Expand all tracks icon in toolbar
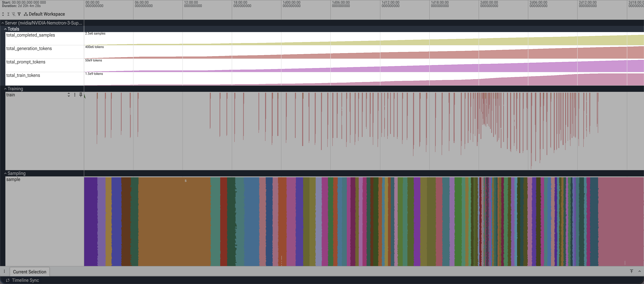The width and height of the screenshot is (644, 284). tap(3, 14)
